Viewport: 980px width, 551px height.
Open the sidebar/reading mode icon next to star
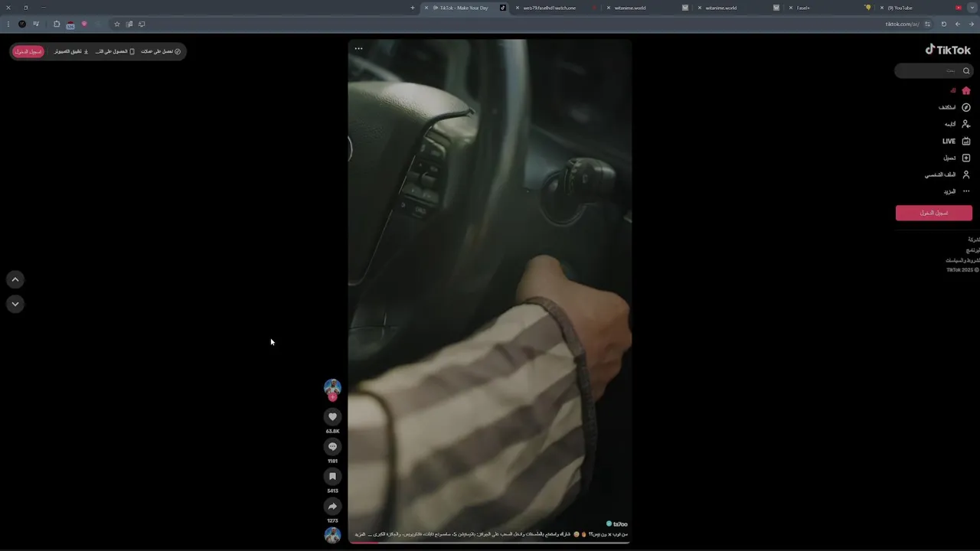pyautogui.click(x=129, y=24)
